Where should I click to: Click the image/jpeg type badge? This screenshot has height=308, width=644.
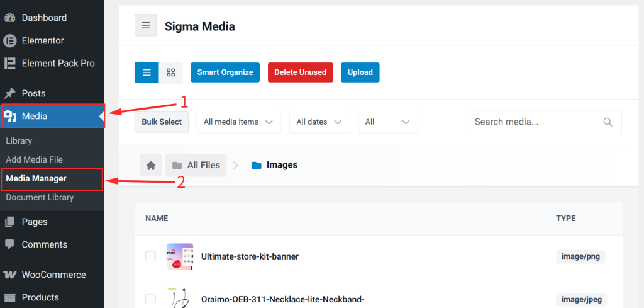tap(582, 299)
